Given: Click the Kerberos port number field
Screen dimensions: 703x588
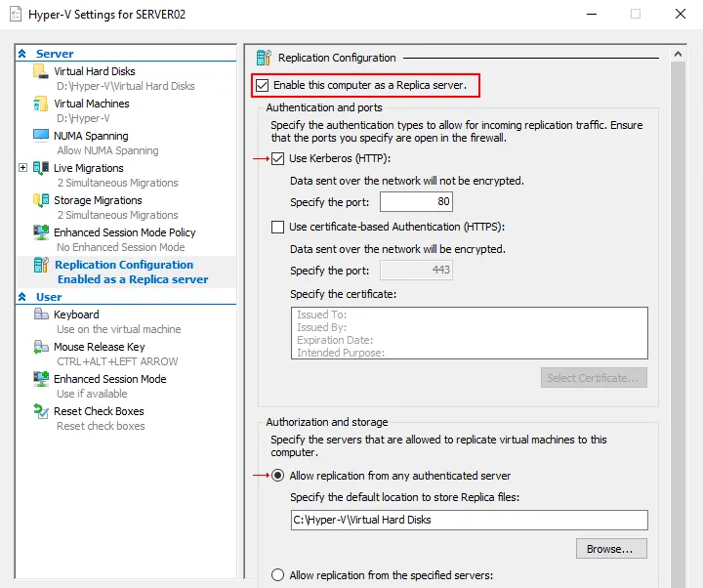Looking at the screenshot, I should 415,202.
